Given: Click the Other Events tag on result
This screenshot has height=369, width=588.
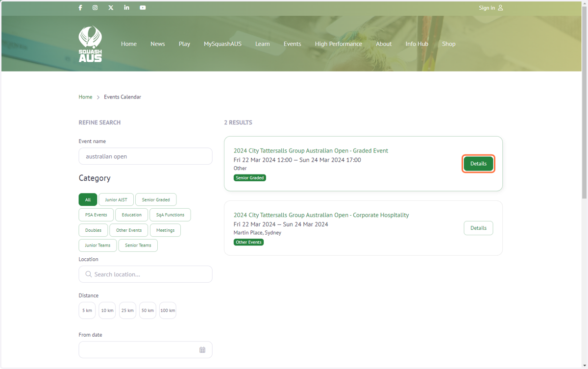Looking at the screenshot, I should pyautogui.click(x=248, y=242).
